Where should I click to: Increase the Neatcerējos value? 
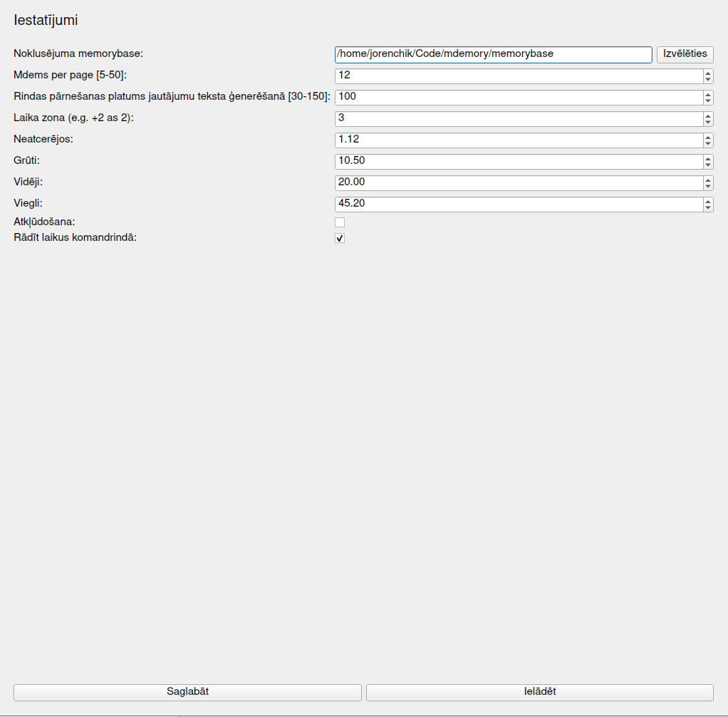click(707, 137)
